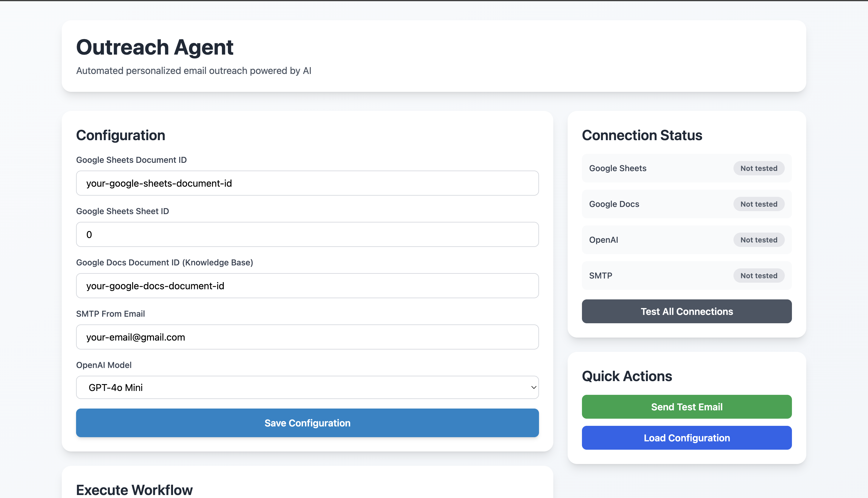Click the SMTP From Email input
Screen dimensions: 868x498
coord(307,337)
